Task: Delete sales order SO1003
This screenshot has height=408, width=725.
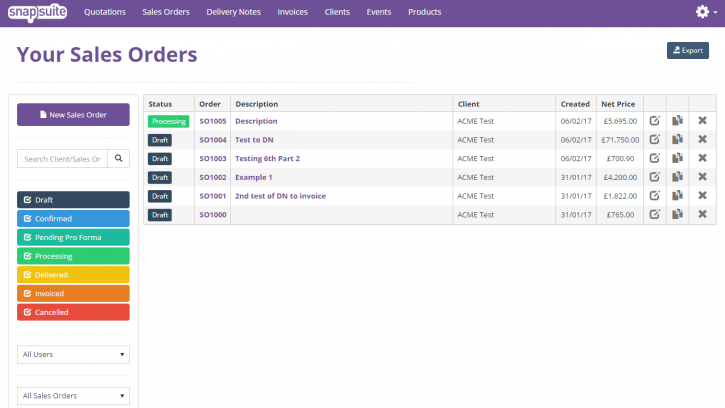Action: pos(702,158)
